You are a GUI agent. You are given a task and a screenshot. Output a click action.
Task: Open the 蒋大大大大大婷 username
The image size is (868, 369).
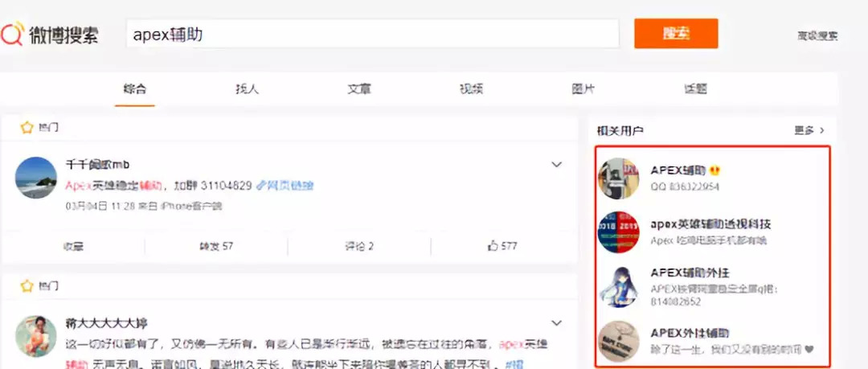tap(106, 323)
